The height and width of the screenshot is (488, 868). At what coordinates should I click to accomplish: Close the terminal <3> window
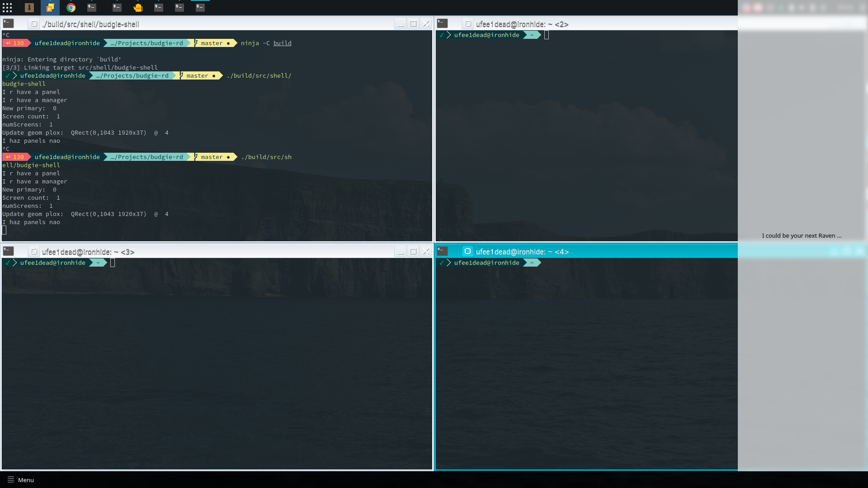click(426, 252)
